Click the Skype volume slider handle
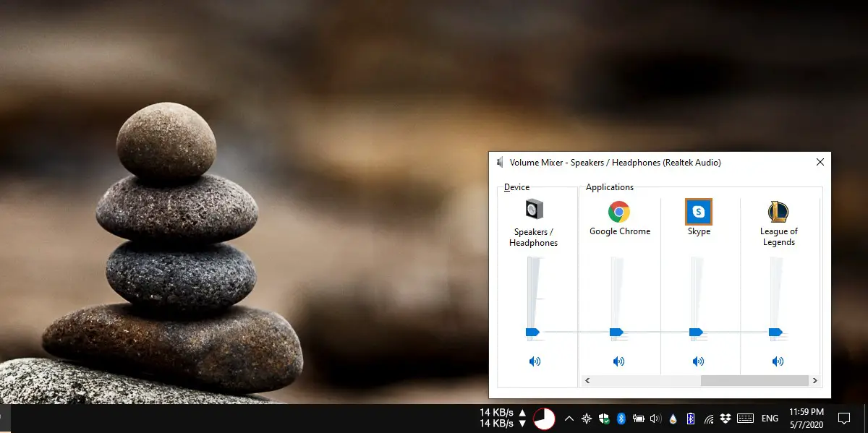 [x=696, y=333]
